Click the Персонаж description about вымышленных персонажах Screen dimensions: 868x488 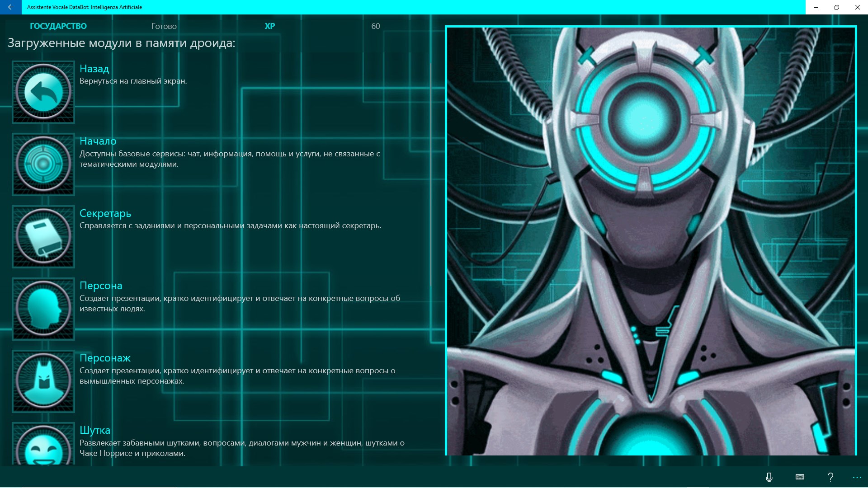click(237, 376)
